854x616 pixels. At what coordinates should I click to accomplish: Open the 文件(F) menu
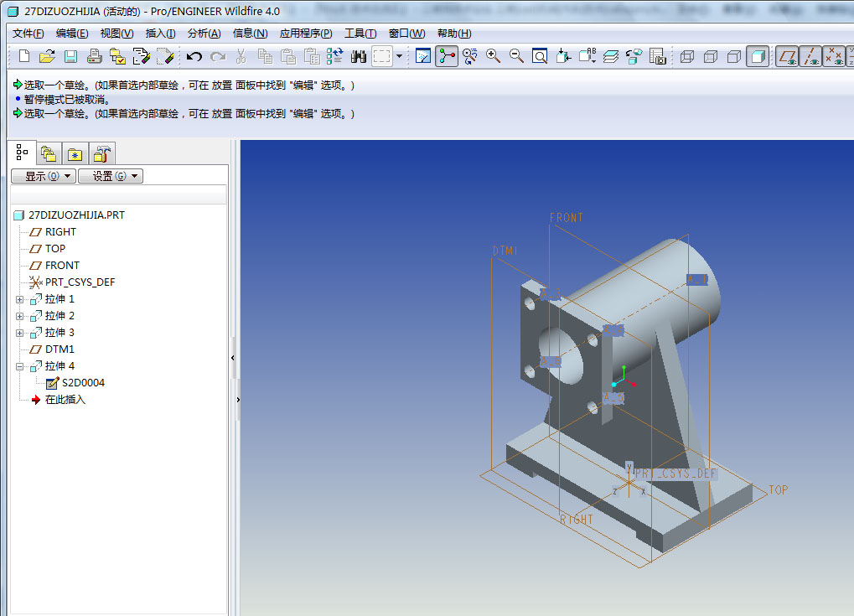coord(28,34)
